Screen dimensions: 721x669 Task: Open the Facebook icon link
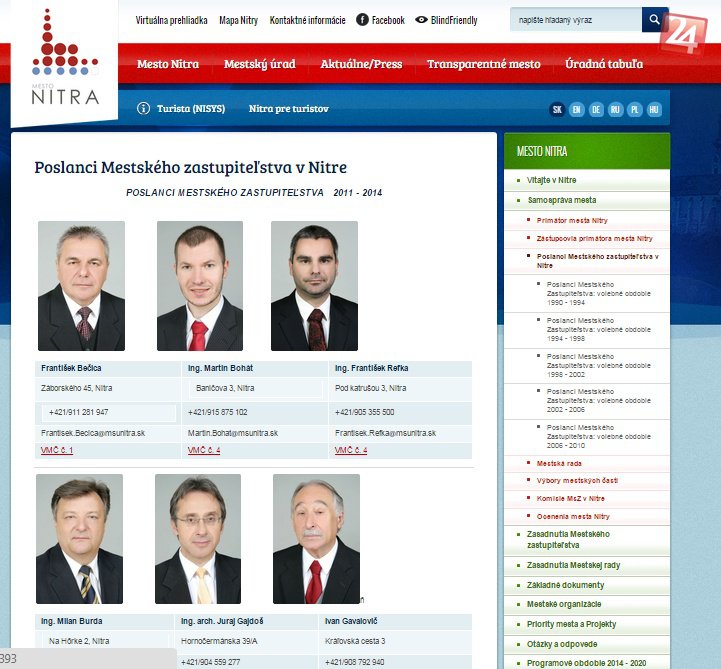point(362,20)
